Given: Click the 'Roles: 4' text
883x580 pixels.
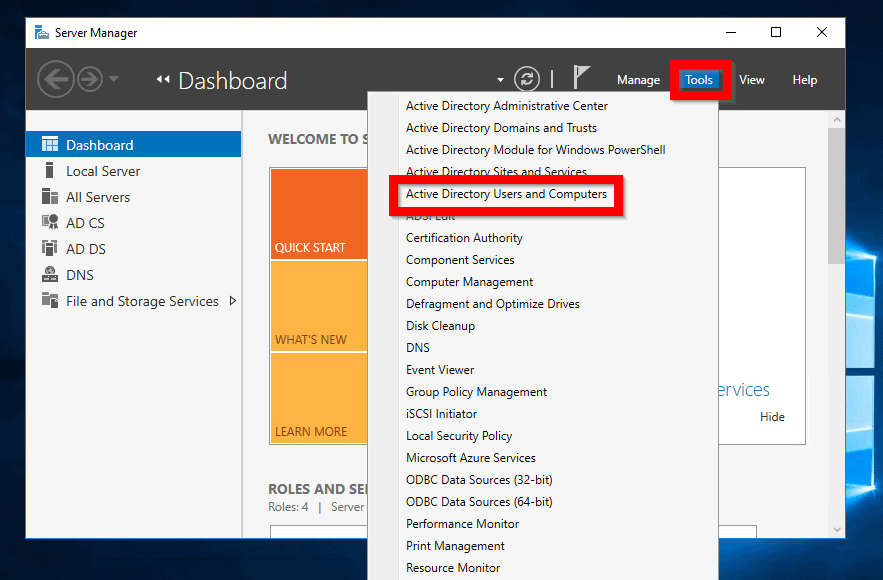Looking at the screenshot, I should tap(288, 506).
